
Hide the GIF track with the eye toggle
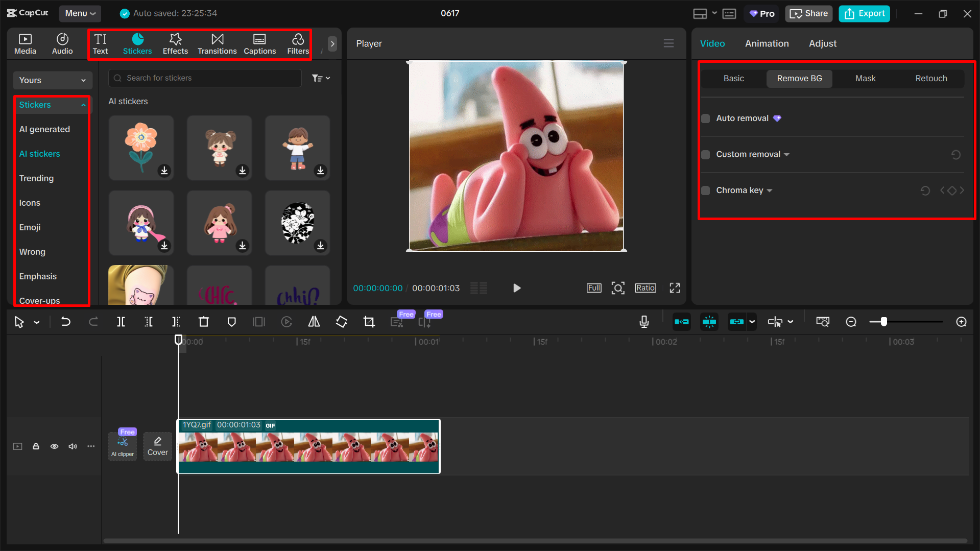[x=54, y=446]
